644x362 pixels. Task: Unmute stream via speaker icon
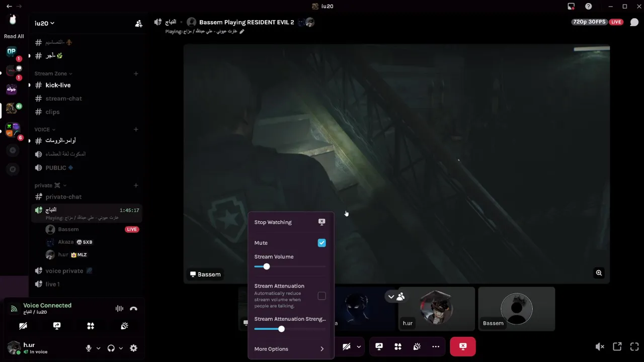[600, 346]
